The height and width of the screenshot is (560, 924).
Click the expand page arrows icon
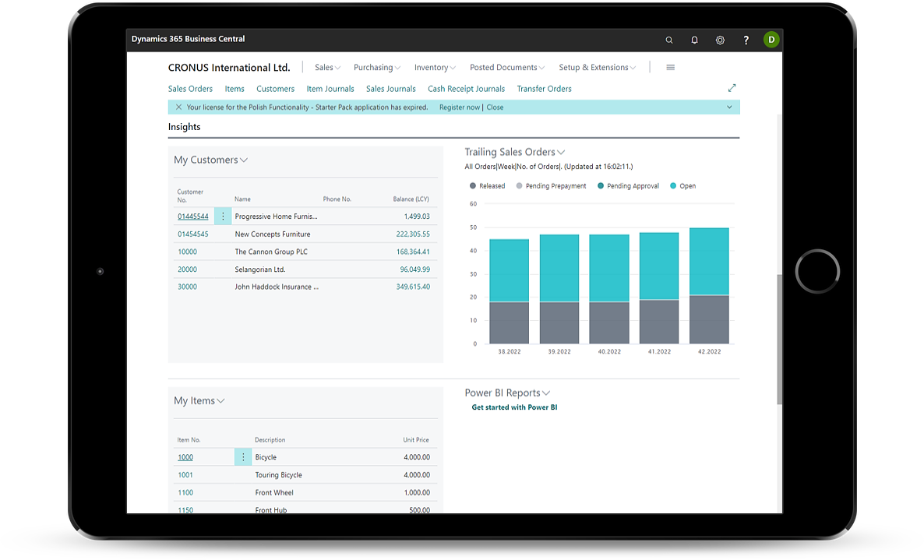732,88
